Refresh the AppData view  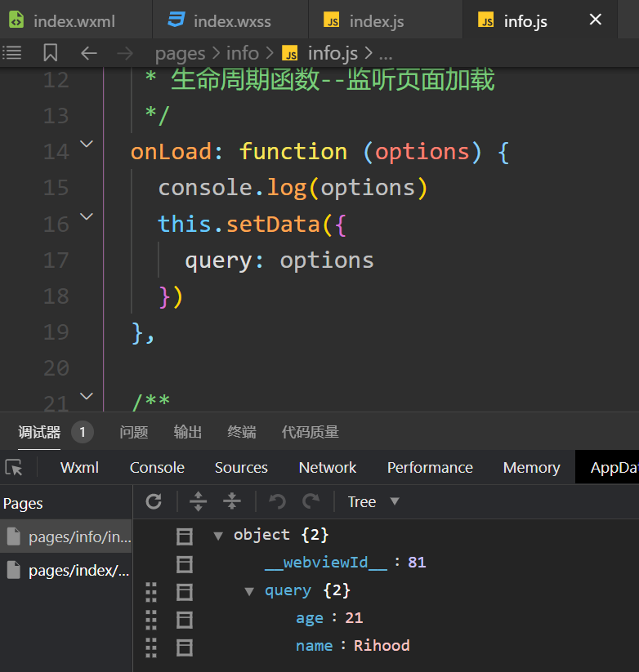pos(154,501)
